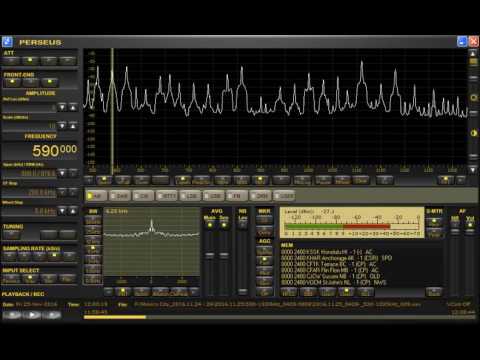Image resolution: width=480 pixels, height=360 pixels.
Task: Select the CJCW Sussex NB memory entry
Action: [330, 276]
